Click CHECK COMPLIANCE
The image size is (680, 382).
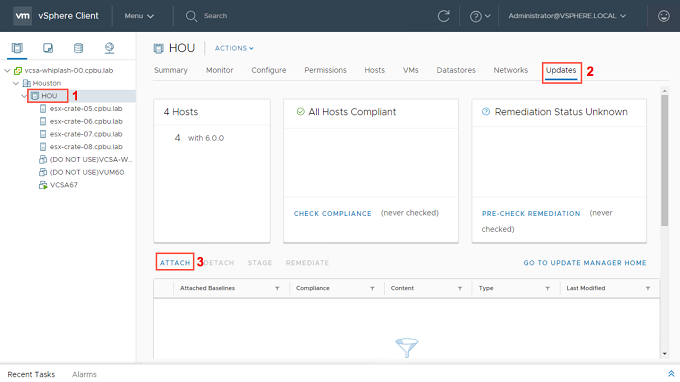point(333,213)
